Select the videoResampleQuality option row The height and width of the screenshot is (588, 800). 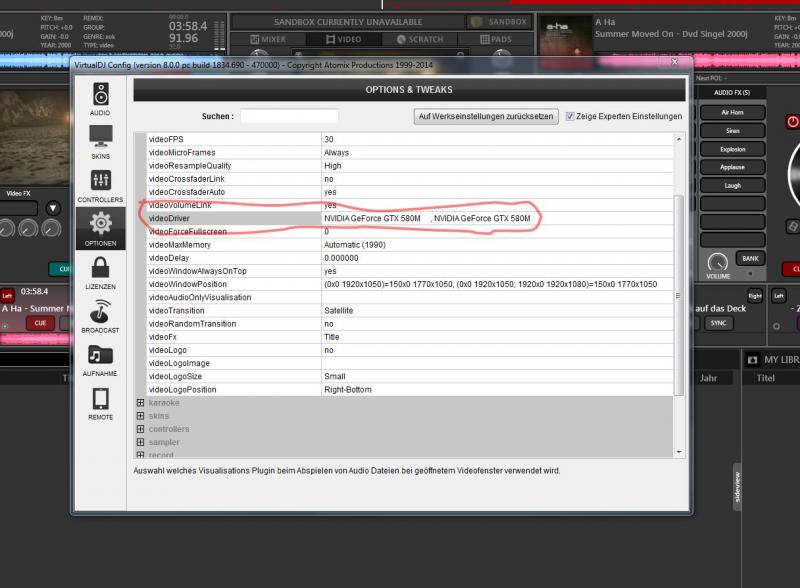410,166
